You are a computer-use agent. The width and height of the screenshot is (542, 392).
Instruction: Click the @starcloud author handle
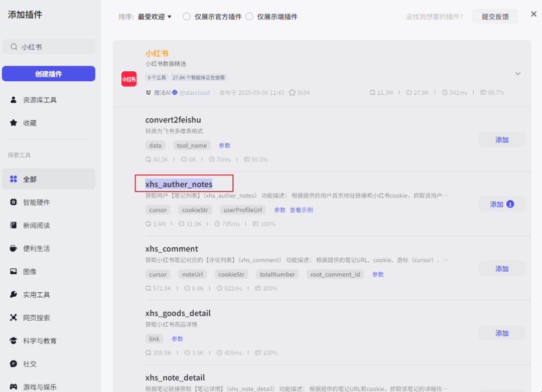point(195,92)
